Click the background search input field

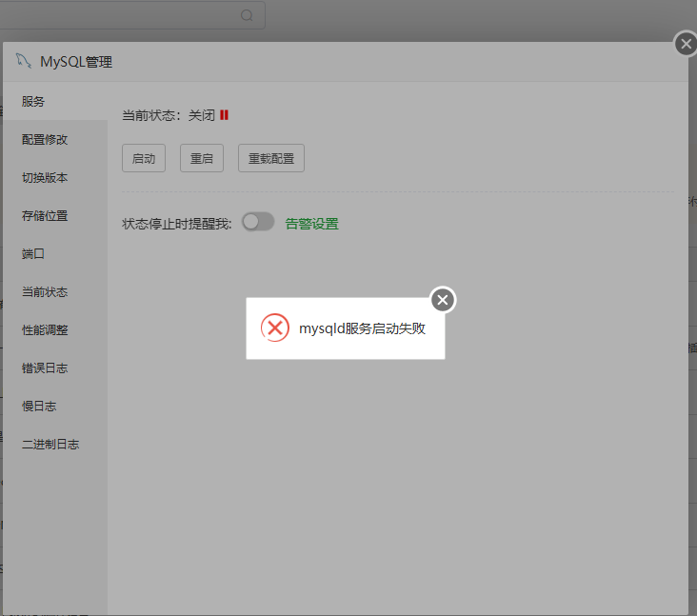click(x=132, y=15)
